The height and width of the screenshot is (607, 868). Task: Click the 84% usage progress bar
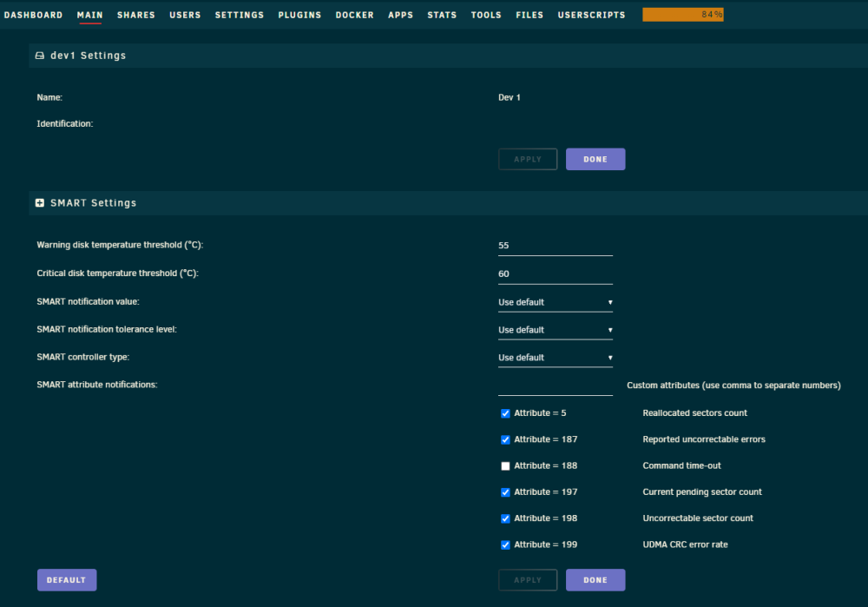pyautogui.click(x=683, y=15)
